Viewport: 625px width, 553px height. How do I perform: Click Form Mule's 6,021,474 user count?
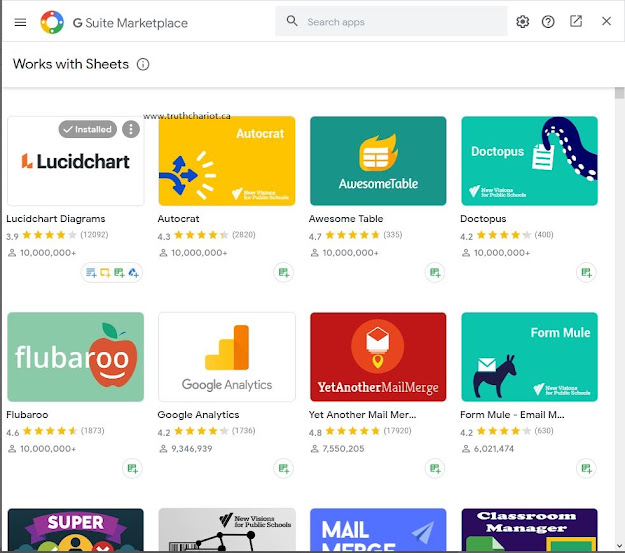[494, 449]
